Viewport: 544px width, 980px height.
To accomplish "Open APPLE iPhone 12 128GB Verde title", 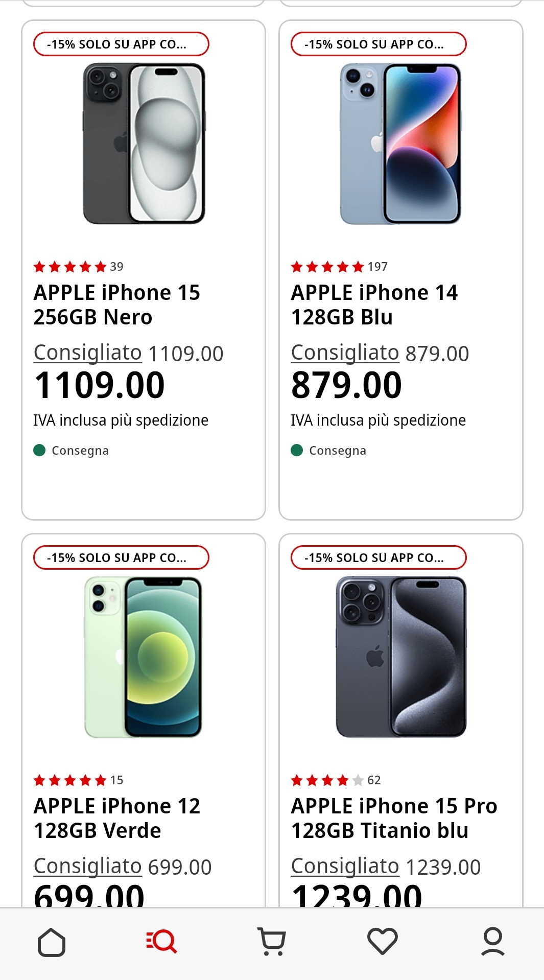I will click(x=117, y=819).
